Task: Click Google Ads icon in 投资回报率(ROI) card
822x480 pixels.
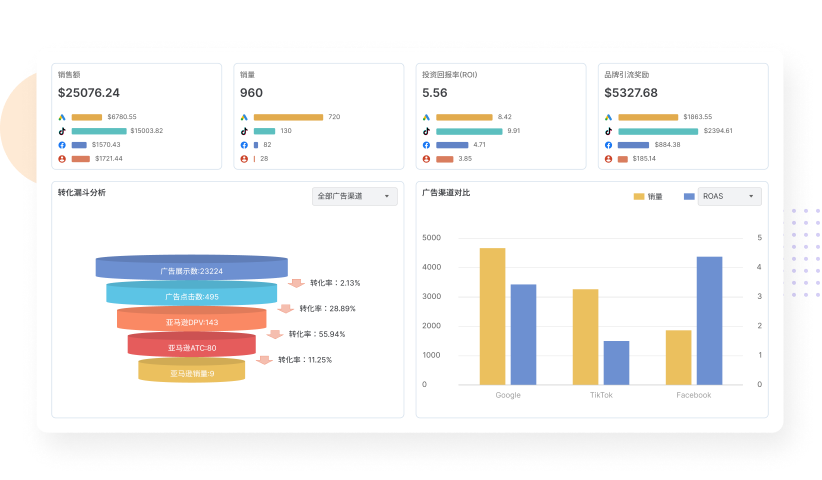Action: [x=426, y=117]
